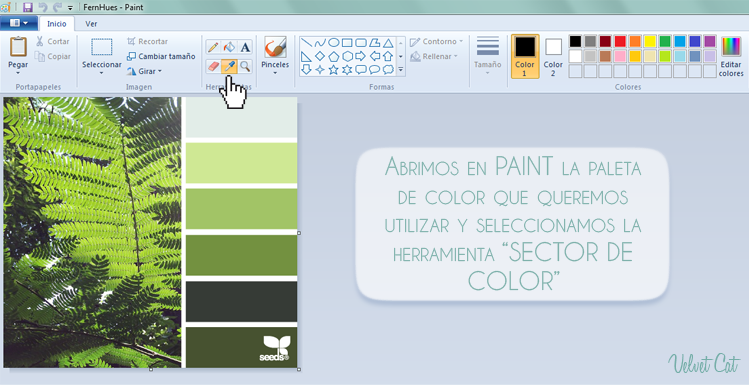The image size is (749, 385).
Task: Select the Fill with color bucket tool
Action: pyautogui.click(x=229, y=47)
